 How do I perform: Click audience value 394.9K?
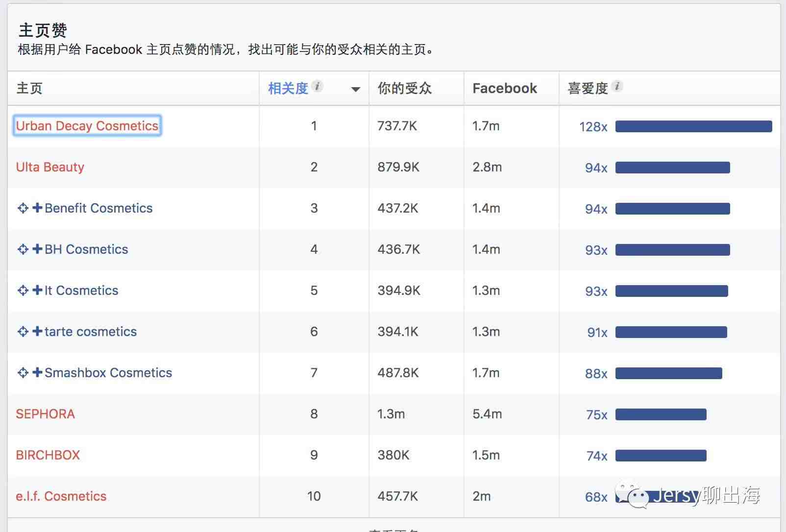[399, 290]
